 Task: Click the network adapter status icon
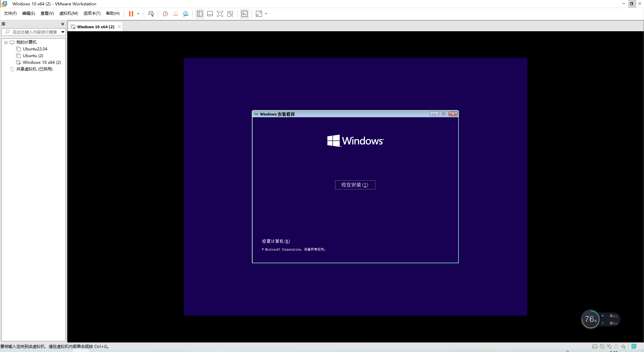(609, 347)
